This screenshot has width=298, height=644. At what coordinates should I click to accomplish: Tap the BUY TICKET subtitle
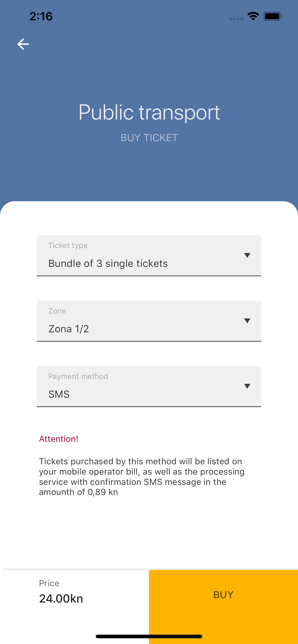pyautogui.click(x=149, y=138)
